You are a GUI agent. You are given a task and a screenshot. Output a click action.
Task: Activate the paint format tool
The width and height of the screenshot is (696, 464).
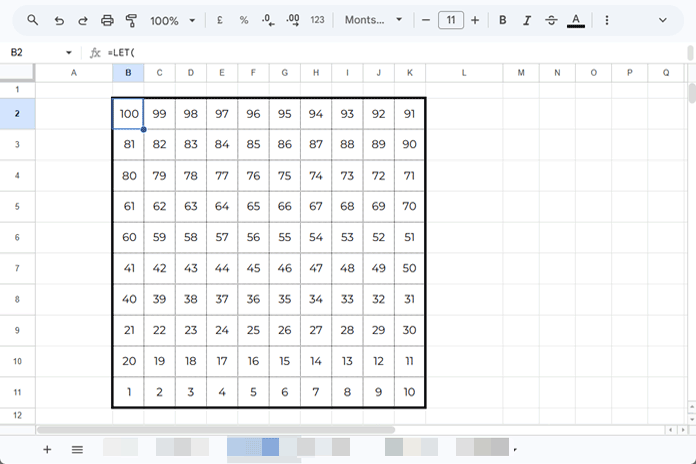(131, 20)
